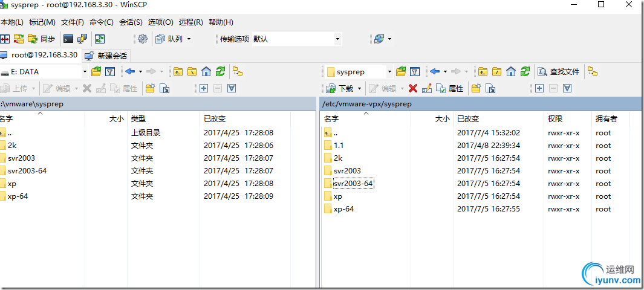Toggle remote directory tree icon
This screenshot has height=290, width=644.
point(593,72)
